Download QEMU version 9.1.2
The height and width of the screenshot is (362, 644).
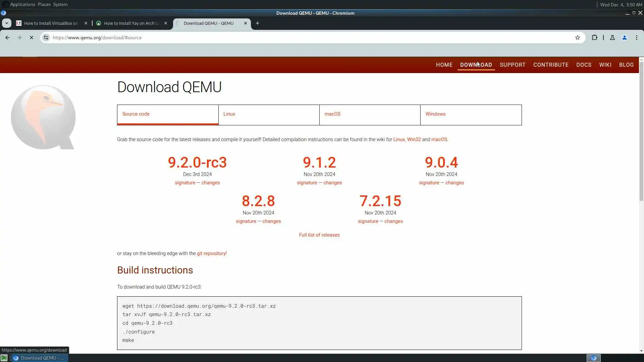(319, 163)
